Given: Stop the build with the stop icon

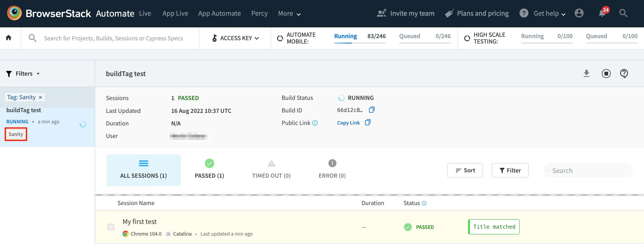Looking at the screenshot, I should pyautogui.click(x=606, y=74).
